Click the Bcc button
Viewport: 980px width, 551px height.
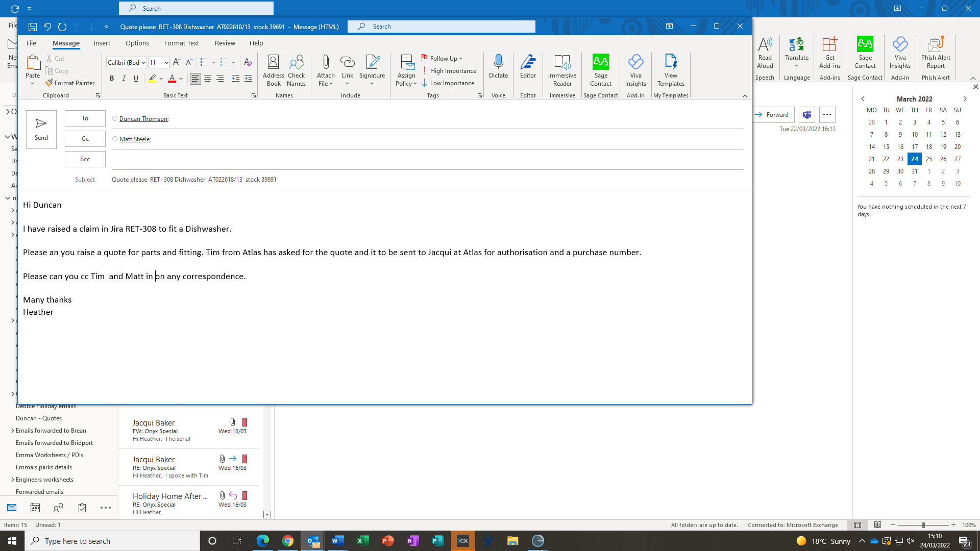[85, 159]
